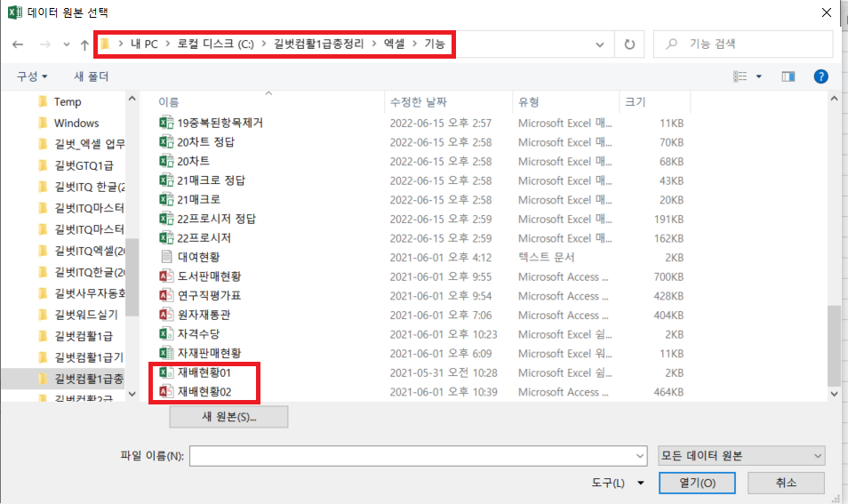Viewport: 848px width, 504px height.
Task: Click the up-folder arrow icon
Action: [x=84, y=44]
